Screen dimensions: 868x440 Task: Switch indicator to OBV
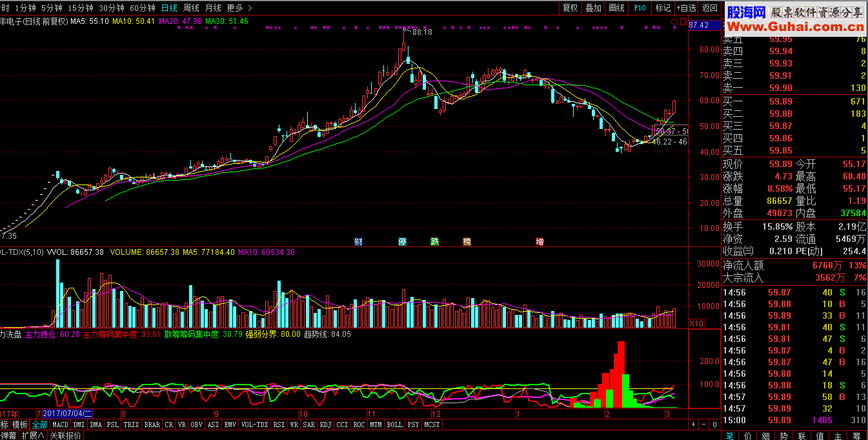(196, 425)
